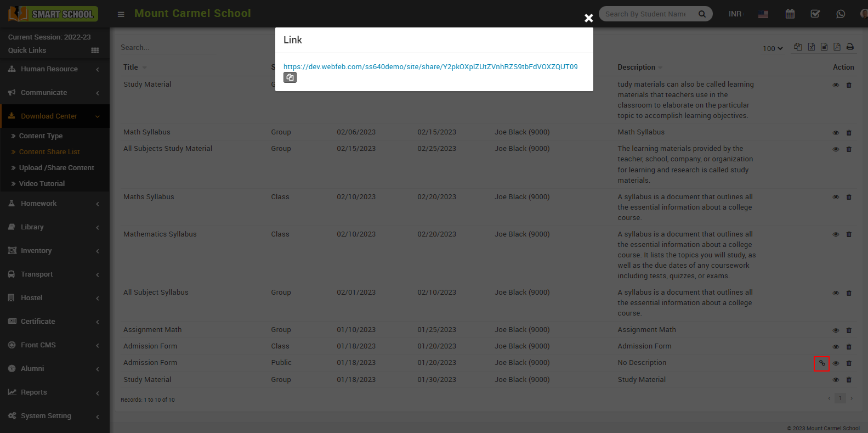This screenshot has height=433, width=868.
Task: Print the content share list
Action: click(x=850, y=47)
